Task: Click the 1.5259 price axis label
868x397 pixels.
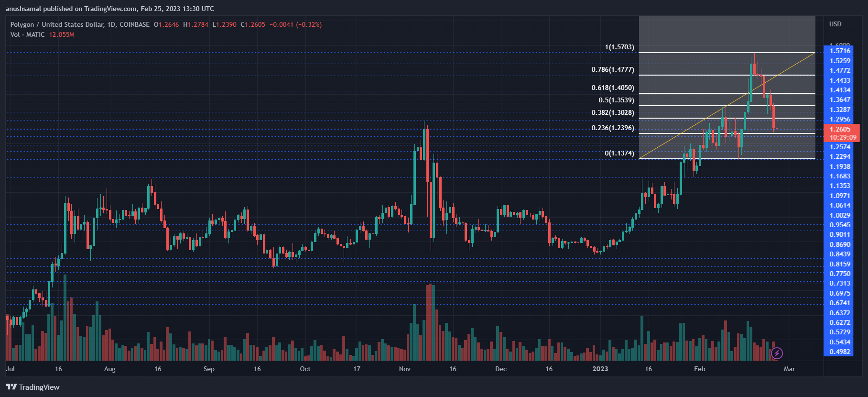Action: click(840, 61)
